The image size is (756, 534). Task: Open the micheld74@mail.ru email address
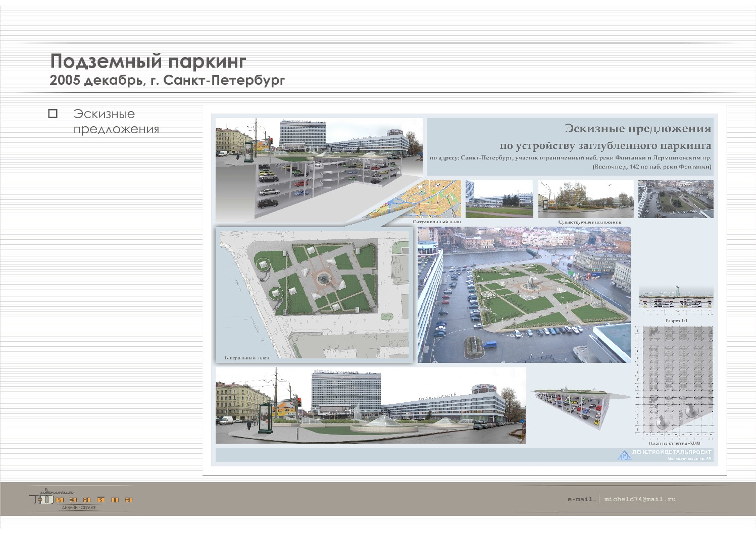pos(640,499)
